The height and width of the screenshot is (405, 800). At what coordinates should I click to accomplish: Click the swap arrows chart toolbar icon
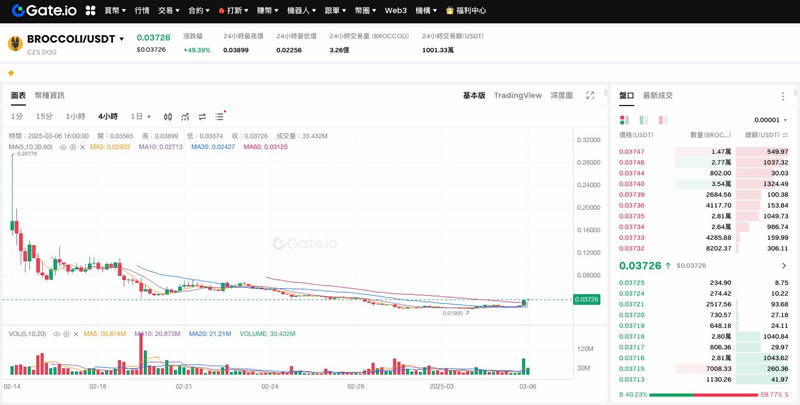(202, 117)
